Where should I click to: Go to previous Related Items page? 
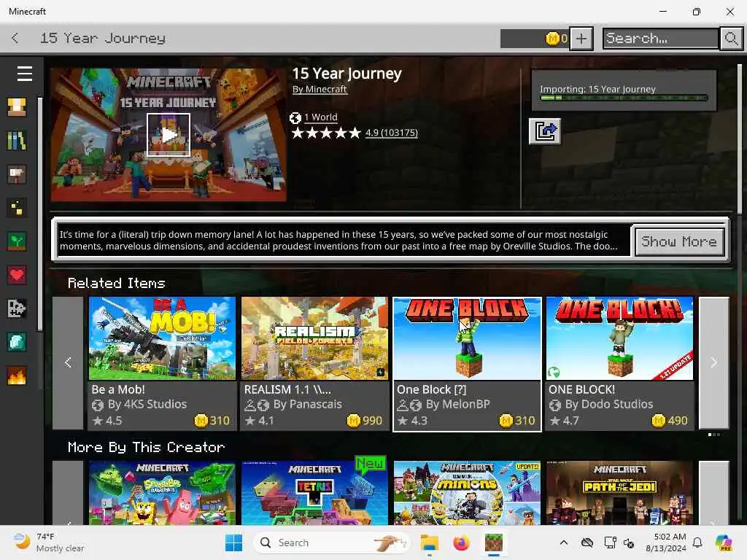[68, 362]
